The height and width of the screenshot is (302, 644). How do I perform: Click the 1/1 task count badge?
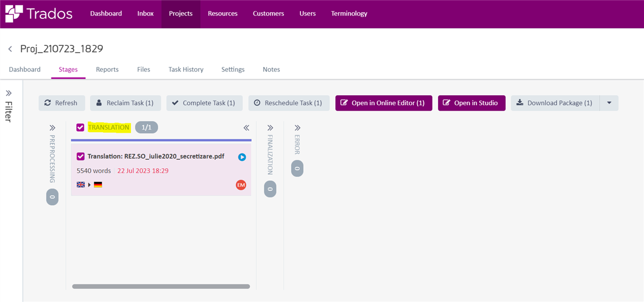tap(147, 128)
